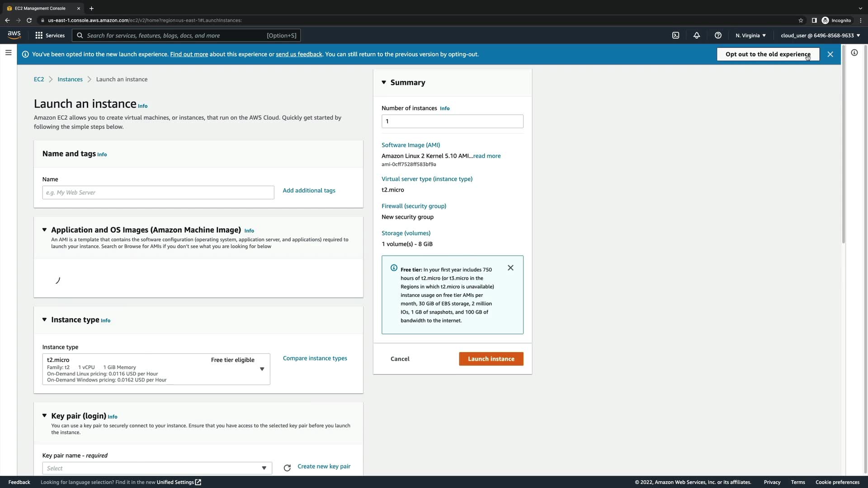Open AWS CloudShell terminal icon
This screenshot has width=868, height=488.
point(675,35)
